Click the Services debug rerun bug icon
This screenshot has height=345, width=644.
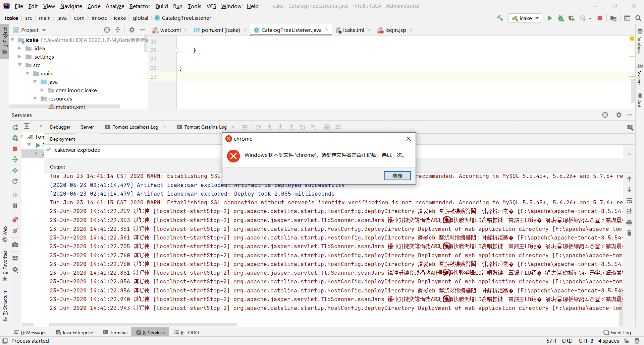coord(15,138)
